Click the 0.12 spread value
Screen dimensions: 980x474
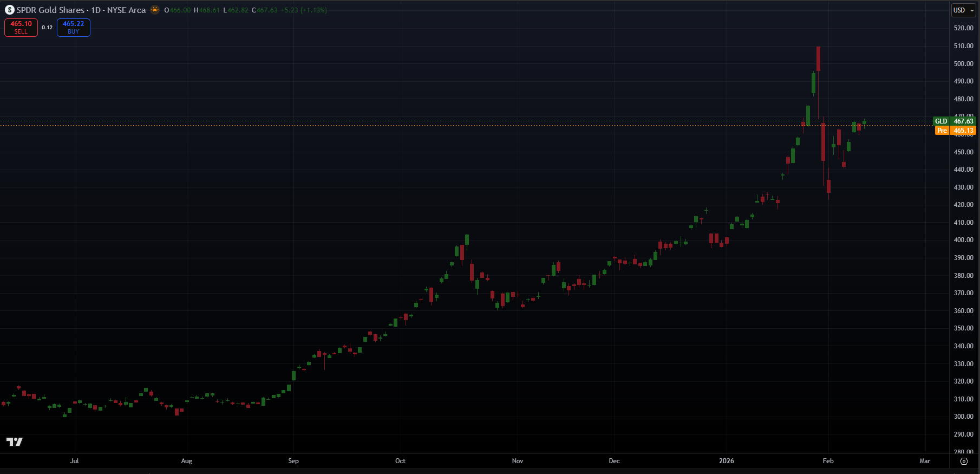47,28
